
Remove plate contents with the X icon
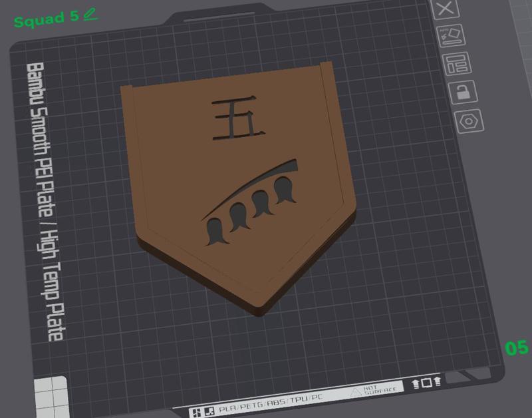[x=446, y=9]
